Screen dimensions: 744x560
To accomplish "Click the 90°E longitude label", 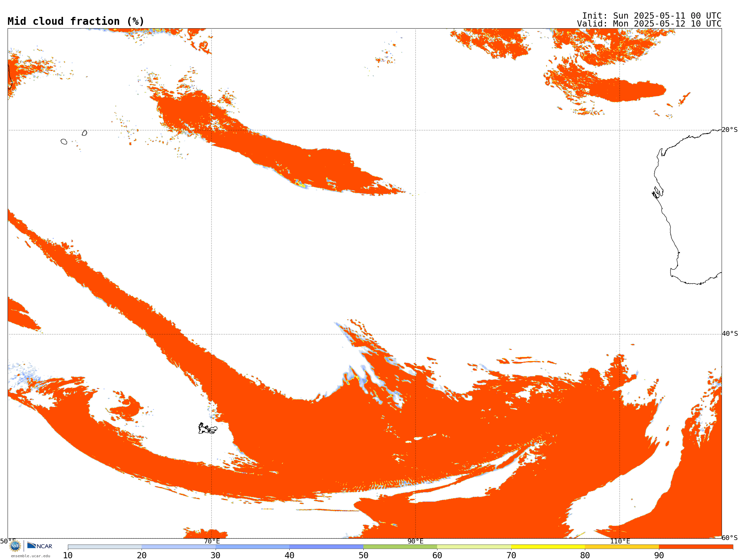I will [415, 541].
